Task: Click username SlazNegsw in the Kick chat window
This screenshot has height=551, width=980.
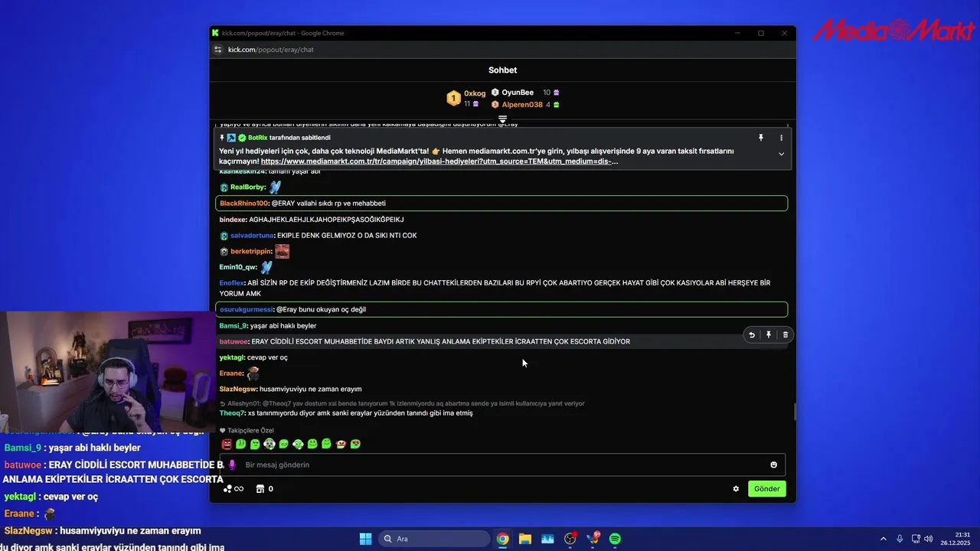Action: point(238,389)
